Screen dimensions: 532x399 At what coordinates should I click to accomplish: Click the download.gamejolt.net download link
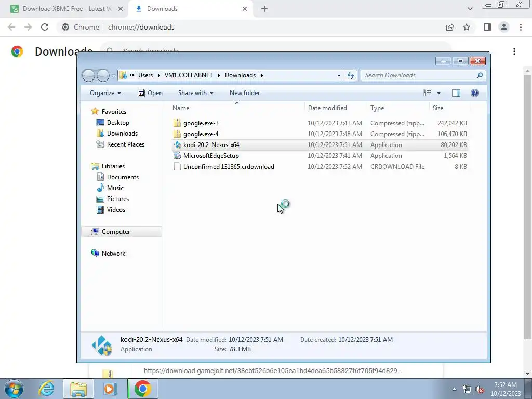[x=272, y=370]
